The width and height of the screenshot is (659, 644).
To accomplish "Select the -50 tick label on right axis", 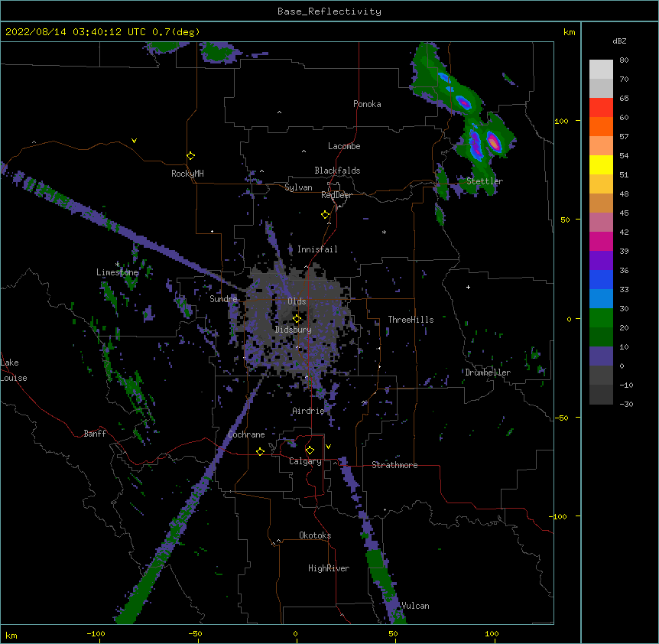I will pos(561,418).
